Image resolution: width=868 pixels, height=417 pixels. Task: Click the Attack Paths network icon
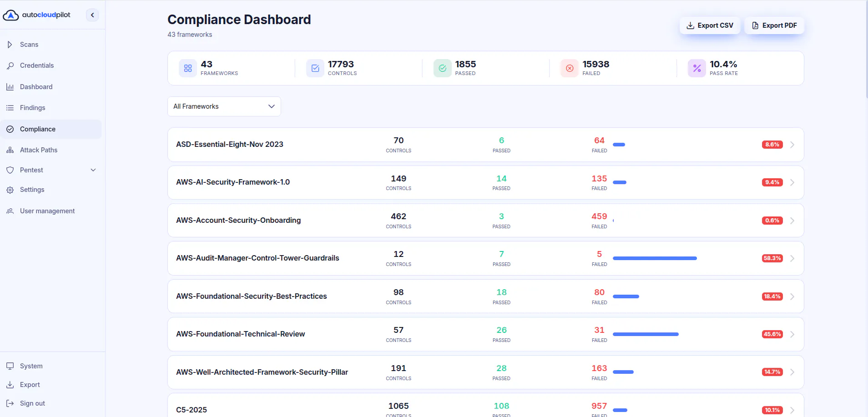click(10, 150)
